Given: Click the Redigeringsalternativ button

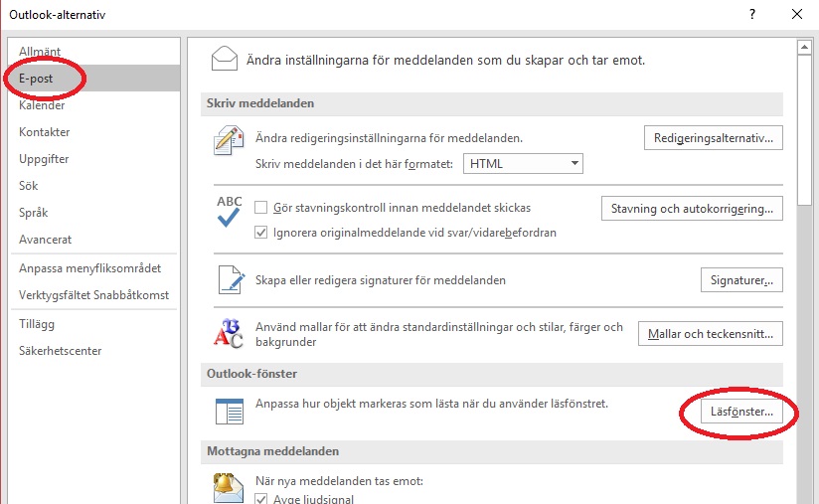Looking at the screenshot, I should (712, 137).
